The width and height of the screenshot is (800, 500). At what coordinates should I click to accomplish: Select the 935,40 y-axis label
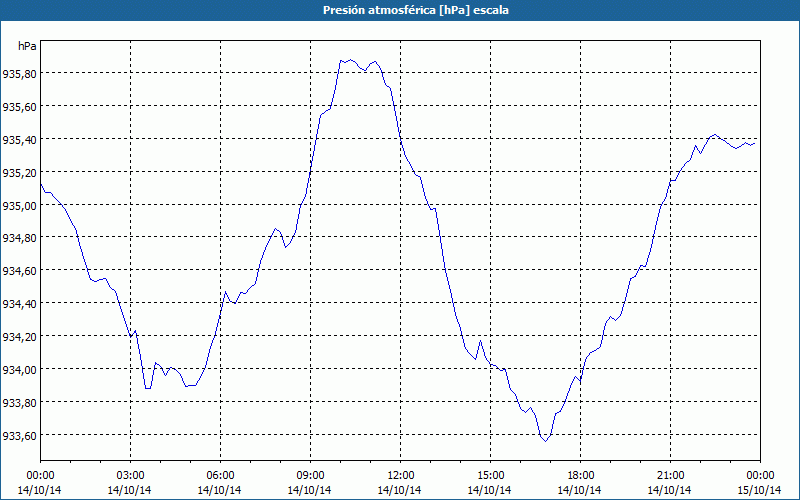20,140
